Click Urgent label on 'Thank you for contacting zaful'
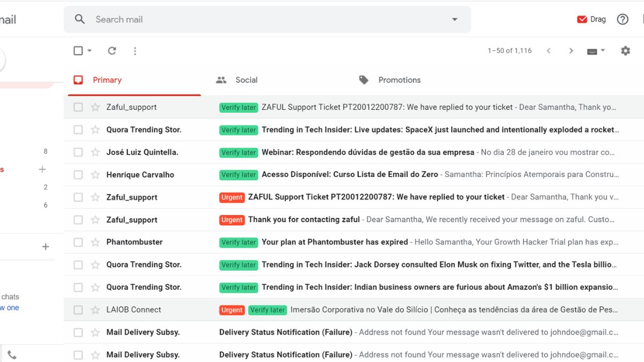The width and height of the screenshot is (644, 362). pyautogui.click(x=232, y=220)
